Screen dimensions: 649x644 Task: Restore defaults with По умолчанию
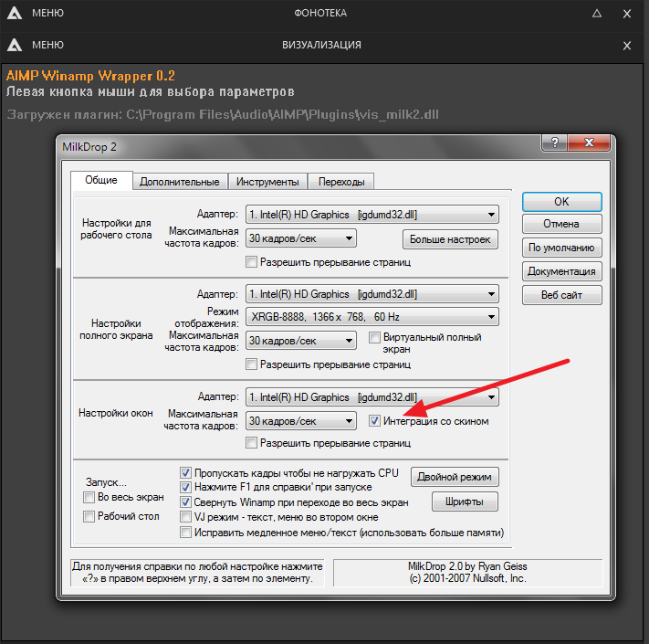point(561,248)
